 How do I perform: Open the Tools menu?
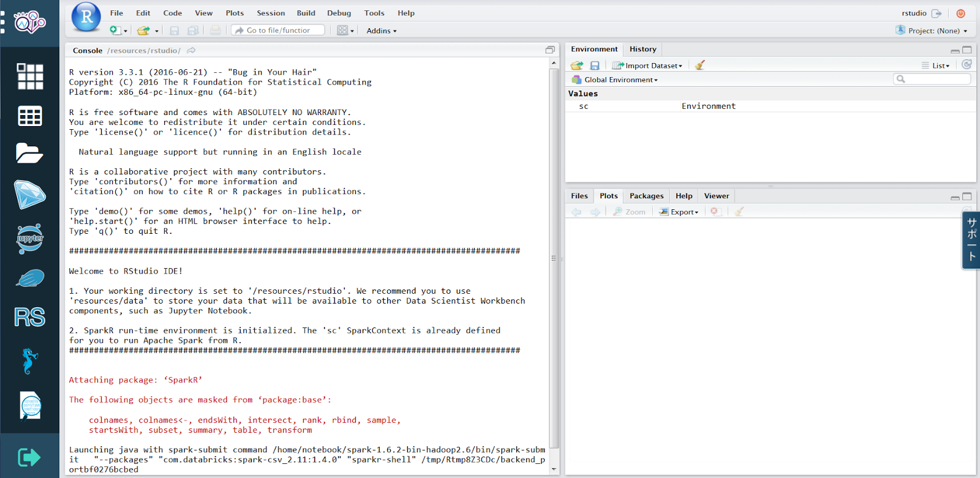[x=374, y=13]
